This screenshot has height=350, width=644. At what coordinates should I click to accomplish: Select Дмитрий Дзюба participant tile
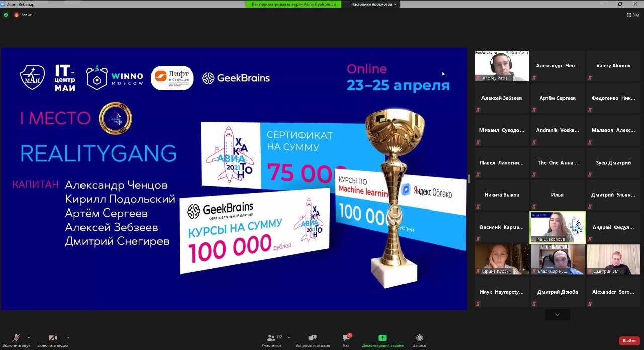(557, 292)
